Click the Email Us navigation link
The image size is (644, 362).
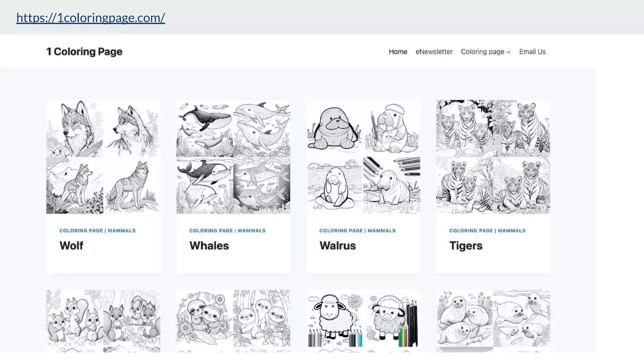tap(532, 52)
